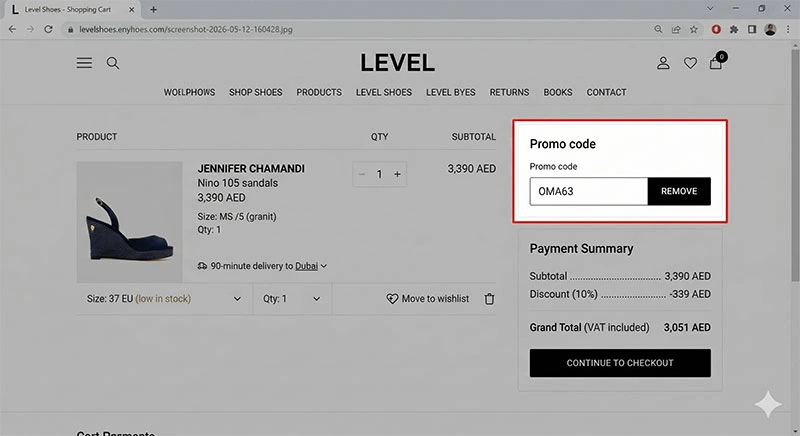
Task: Close the Level Shoes Shopping Cart tab
Action: [x=131, y=9]
